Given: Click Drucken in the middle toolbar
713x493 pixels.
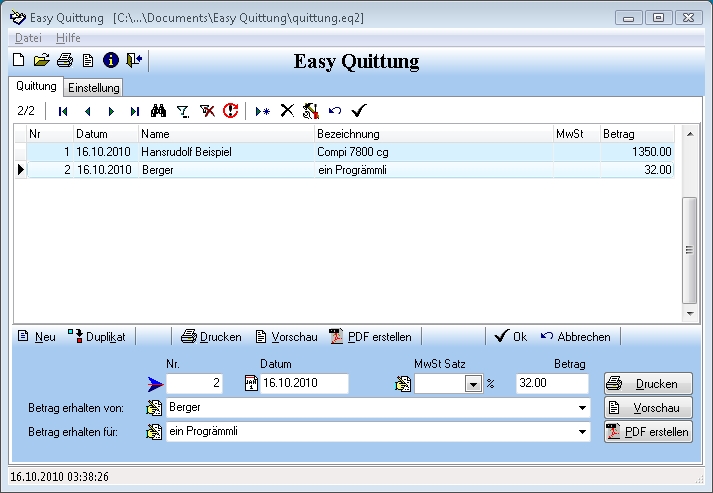Looking at the screenshot, I should tap(211, 337).
